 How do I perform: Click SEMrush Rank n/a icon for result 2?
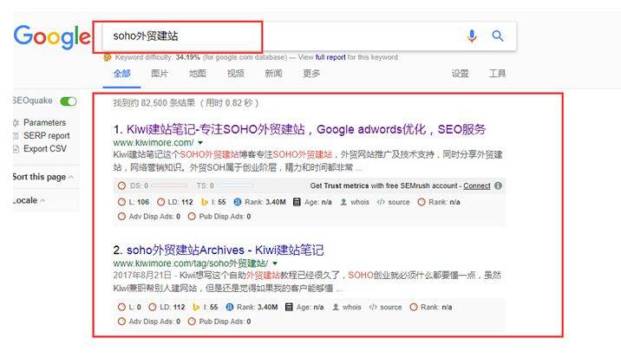(x=414, y=307)
